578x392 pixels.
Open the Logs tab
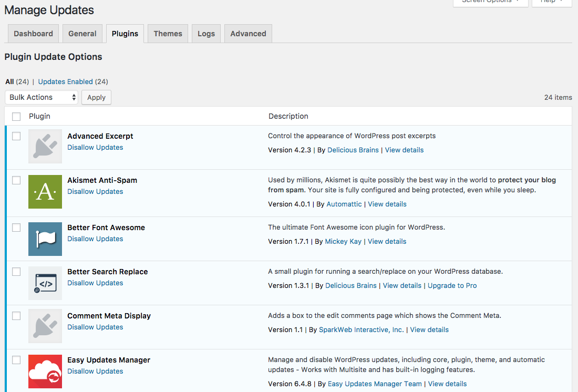[206, 34]
